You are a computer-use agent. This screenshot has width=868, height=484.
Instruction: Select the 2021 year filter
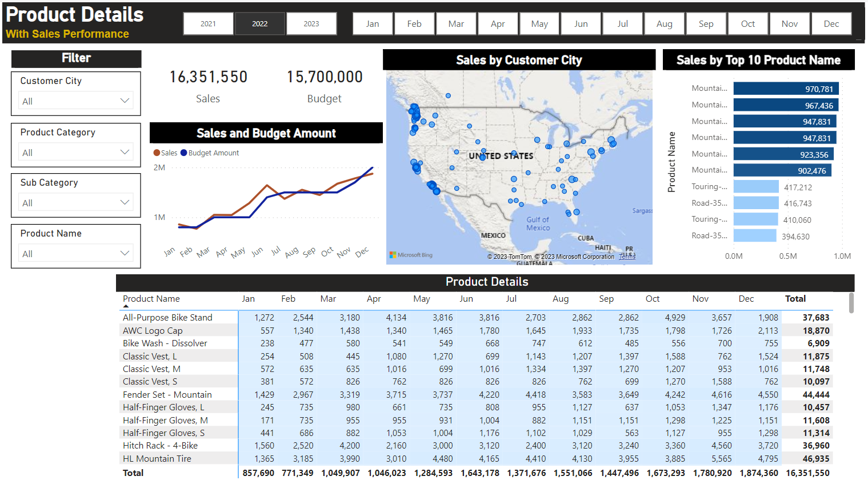click(208, 23)
